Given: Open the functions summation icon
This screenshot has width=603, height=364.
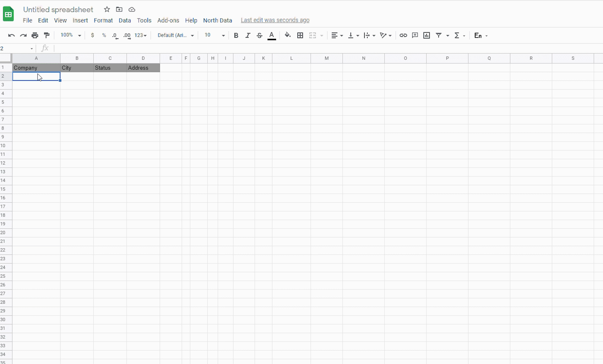Looking at the screenshot, I should (x=457, y=35).
